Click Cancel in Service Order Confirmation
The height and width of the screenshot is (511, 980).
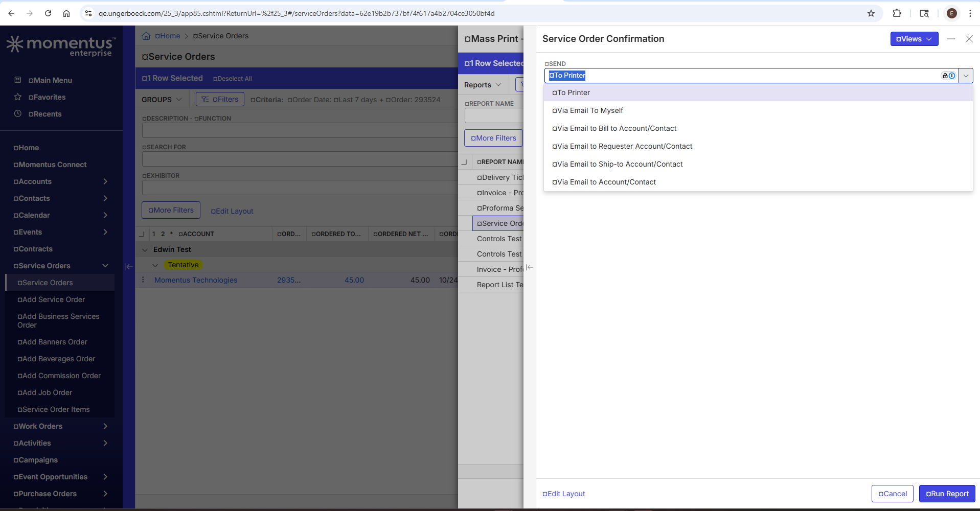[893, 494]
